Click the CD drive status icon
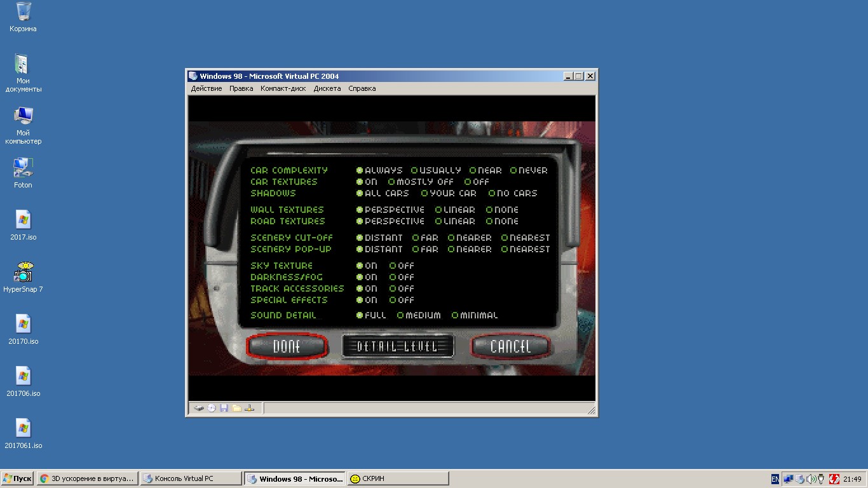This screenshot has height=488, width=868. coord(212,408)
